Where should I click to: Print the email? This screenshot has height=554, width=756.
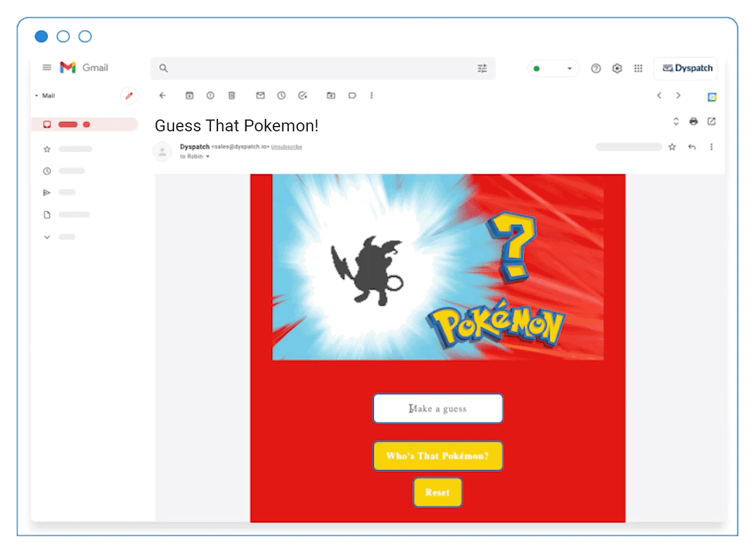[693, 121]
